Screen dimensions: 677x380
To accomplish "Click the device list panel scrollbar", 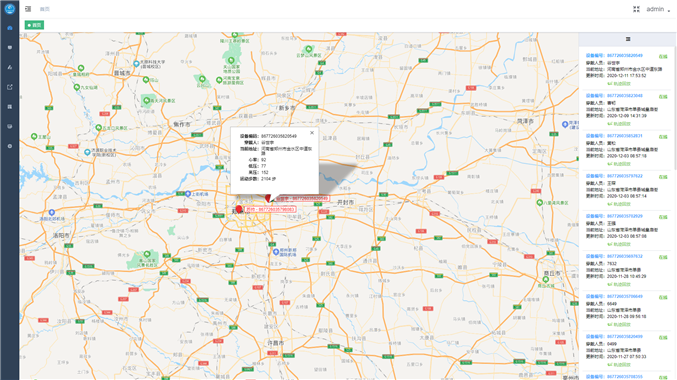I will point(675,108).
